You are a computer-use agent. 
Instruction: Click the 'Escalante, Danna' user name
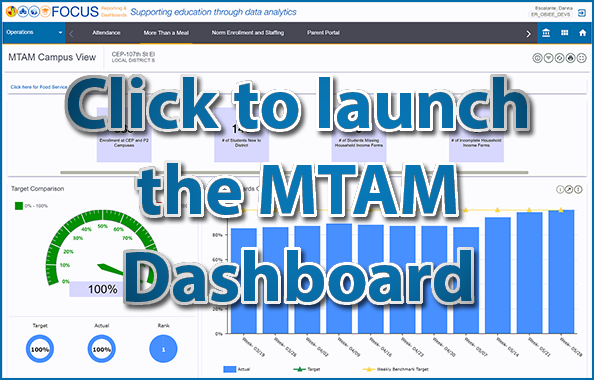click(554, 8)
